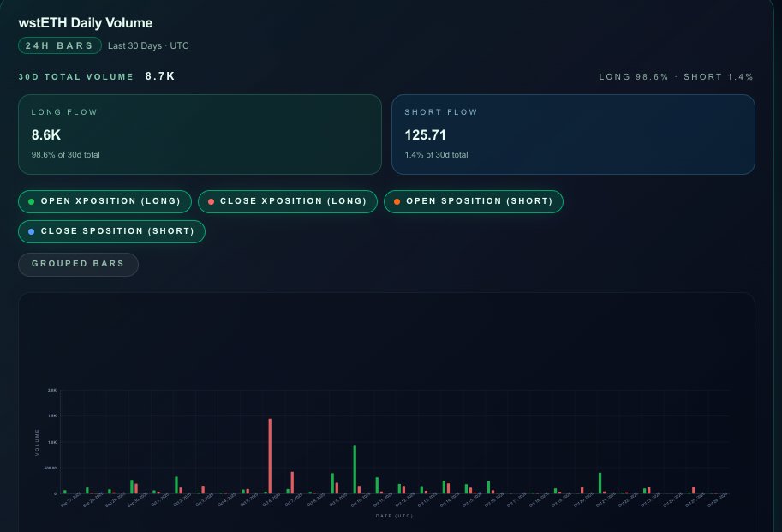
Task: Click 'SHORT 1.4%' ratio text
Action: [718, 77]
